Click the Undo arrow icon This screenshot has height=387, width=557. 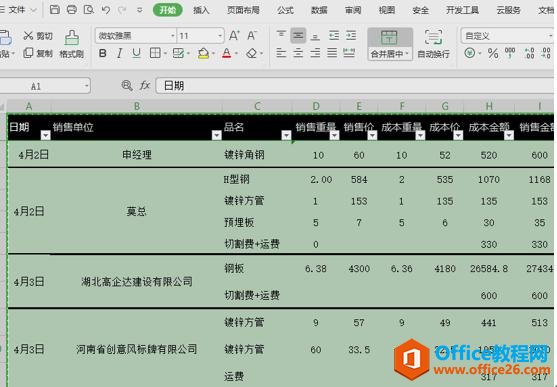point(106,10)
